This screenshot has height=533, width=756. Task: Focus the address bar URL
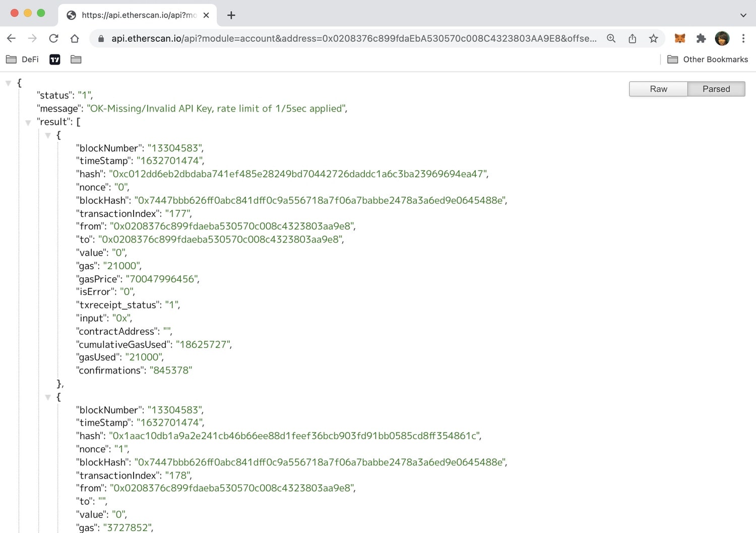[x=354, y=38]
